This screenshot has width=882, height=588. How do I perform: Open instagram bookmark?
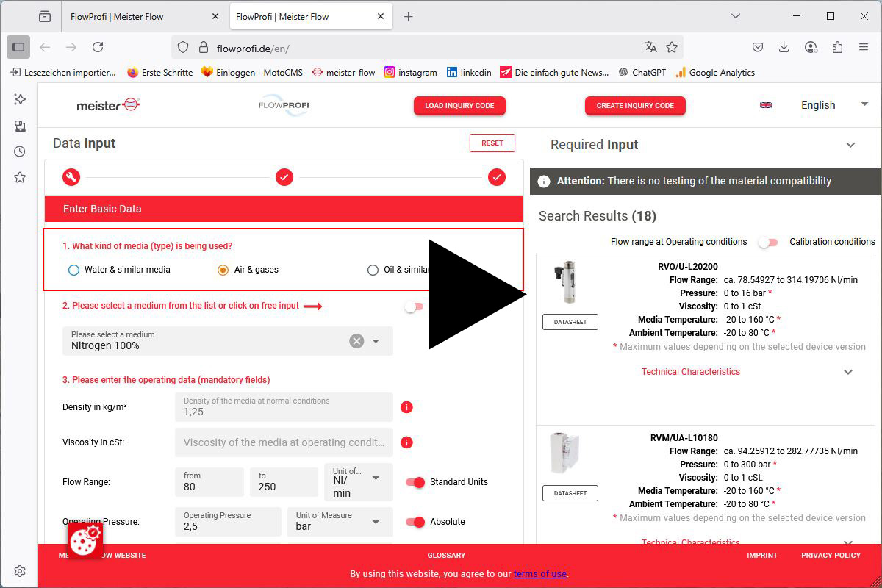point(410,72)
